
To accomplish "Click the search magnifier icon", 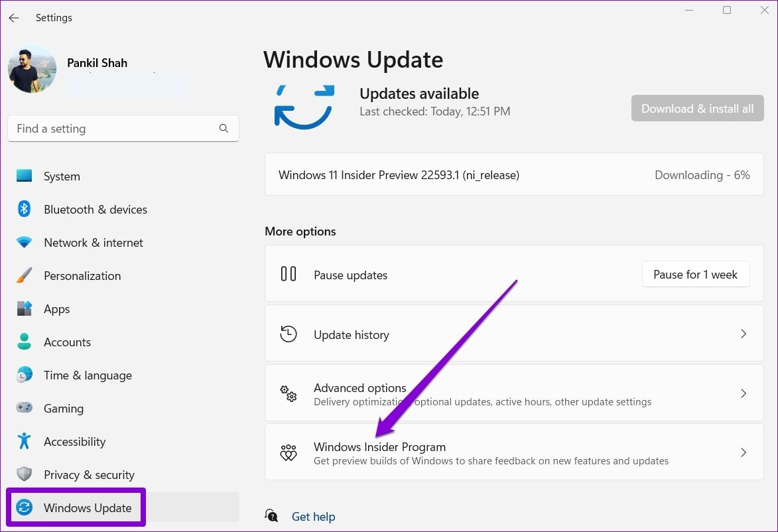I will (x=224, y=129).
